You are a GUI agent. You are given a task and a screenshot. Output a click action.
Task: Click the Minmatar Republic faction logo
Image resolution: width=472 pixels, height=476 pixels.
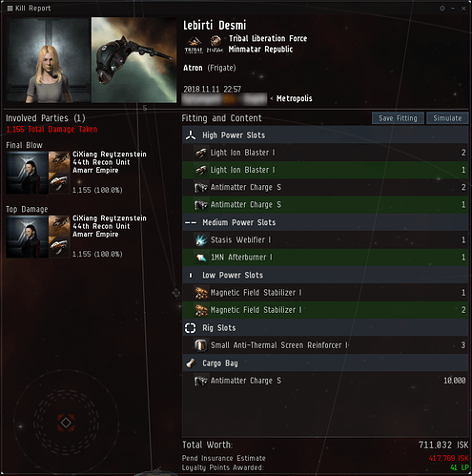point(215,44)
